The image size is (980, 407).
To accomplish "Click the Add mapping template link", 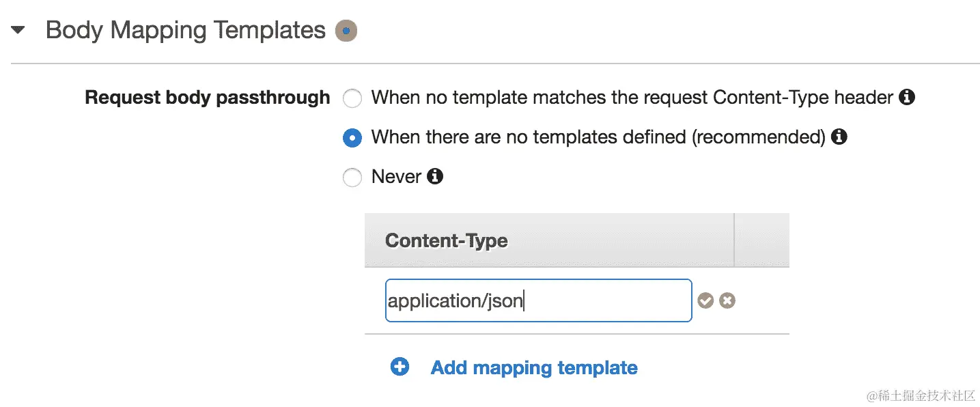I will (534, 368).
